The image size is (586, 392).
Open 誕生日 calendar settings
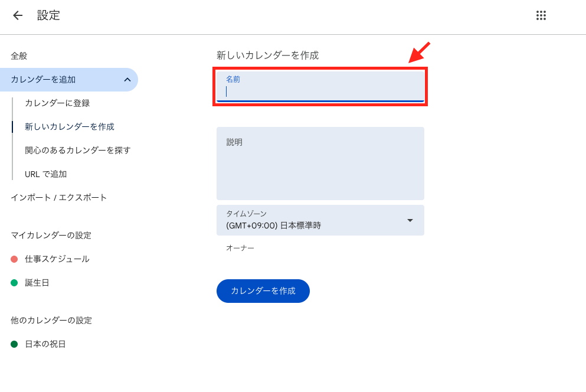pyautogui.click(x=37, y=283)
